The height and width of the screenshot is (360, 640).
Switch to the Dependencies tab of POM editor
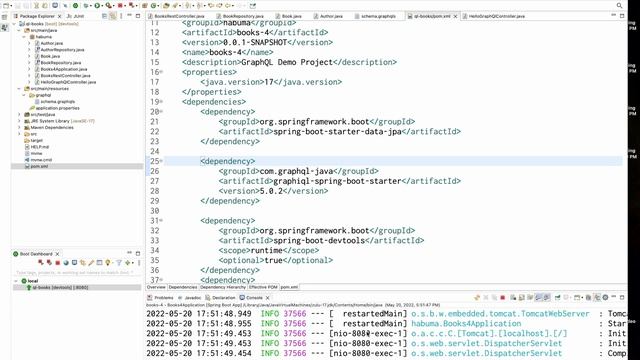pyautogui.click(x=182, y=287)
